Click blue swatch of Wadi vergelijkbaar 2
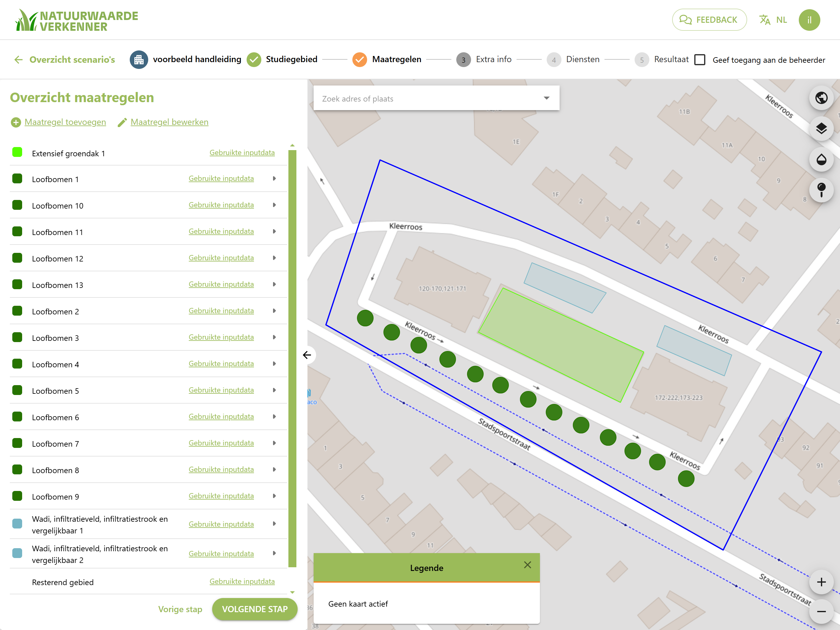The image size is (840, 630). pos(17,553)
